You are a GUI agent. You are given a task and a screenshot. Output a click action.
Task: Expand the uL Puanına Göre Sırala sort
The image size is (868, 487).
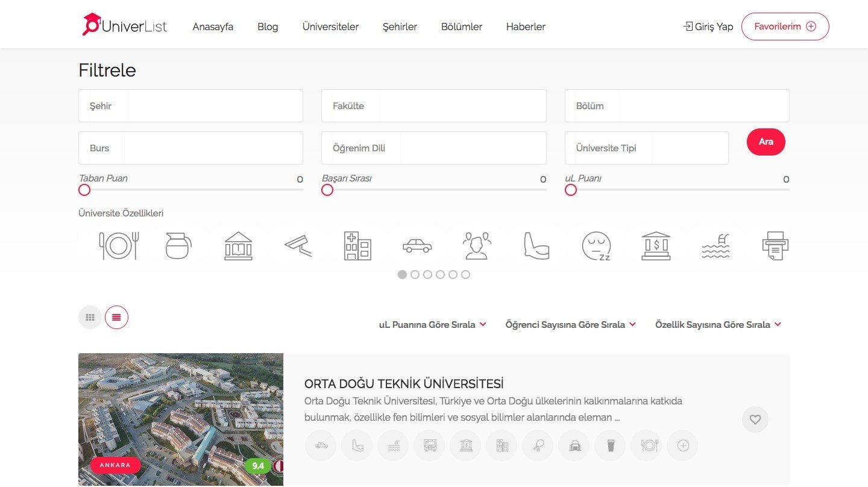pos(432,325)
